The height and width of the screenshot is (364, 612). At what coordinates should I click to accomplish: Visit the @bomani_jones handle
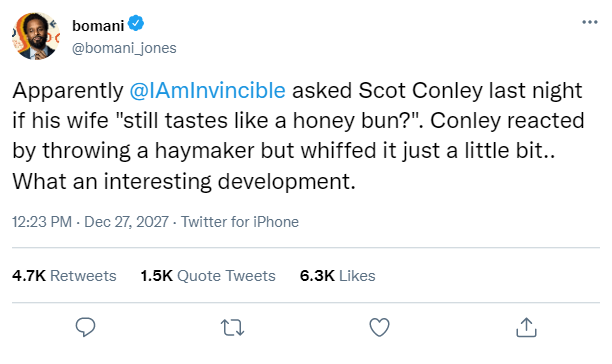click(124, 48)
